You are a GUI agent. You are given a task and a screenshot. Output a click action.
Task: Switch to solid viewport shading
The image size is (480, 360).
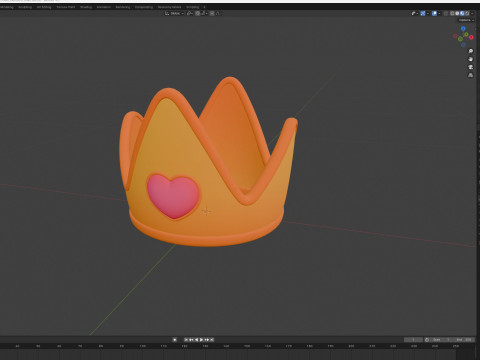point(457,13)
